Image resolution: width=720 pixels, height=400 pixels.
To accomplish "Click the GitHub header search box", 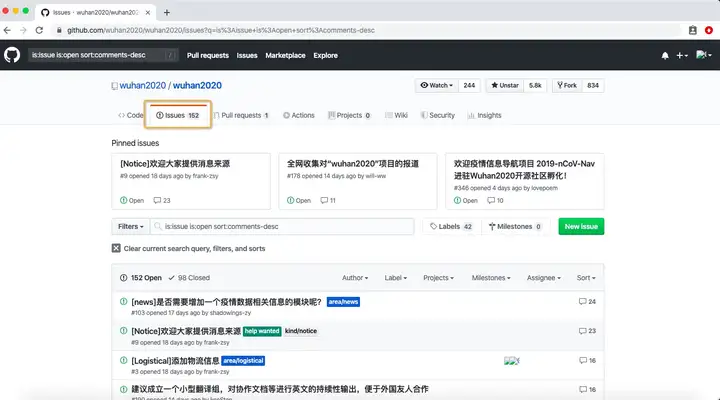I will click(102, 55).
